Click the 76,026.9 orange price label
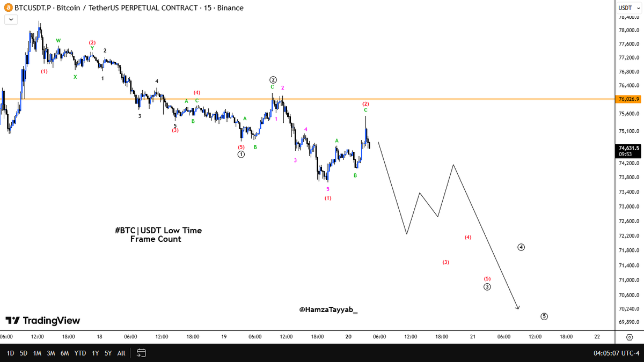Screen dimensions: 644x362 point(628,99)
